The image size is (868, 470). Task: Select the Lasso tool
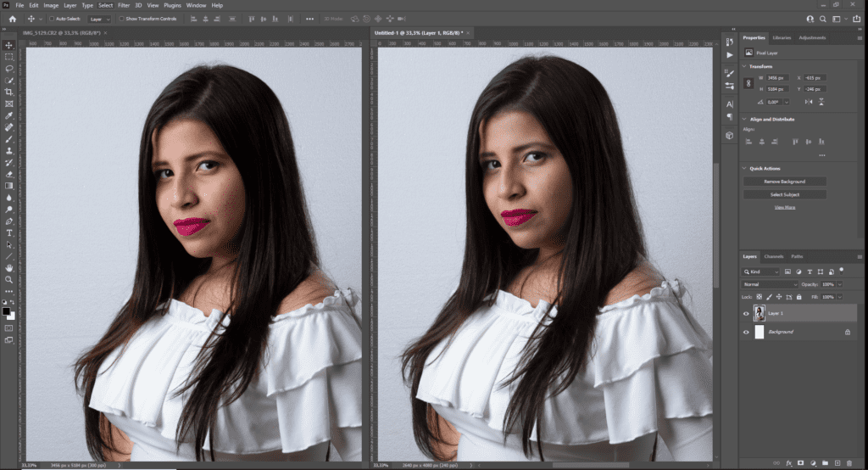click(x=9, y=68)
